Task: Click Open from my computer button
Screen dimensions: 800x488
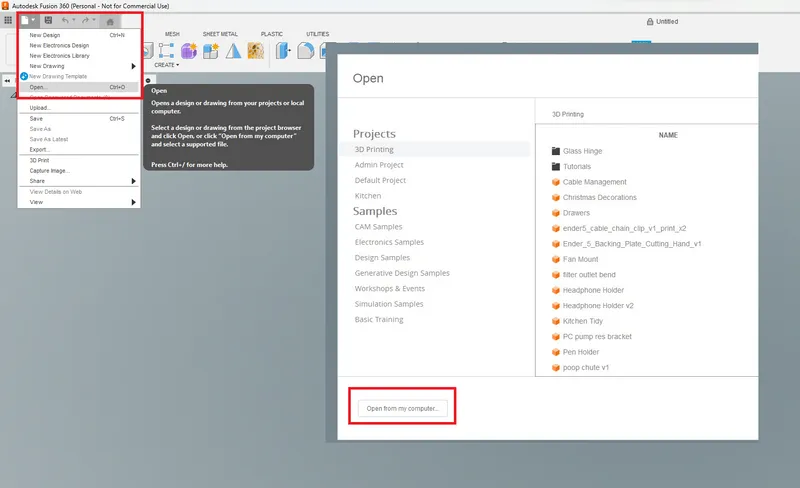Action: pos(403,408)
